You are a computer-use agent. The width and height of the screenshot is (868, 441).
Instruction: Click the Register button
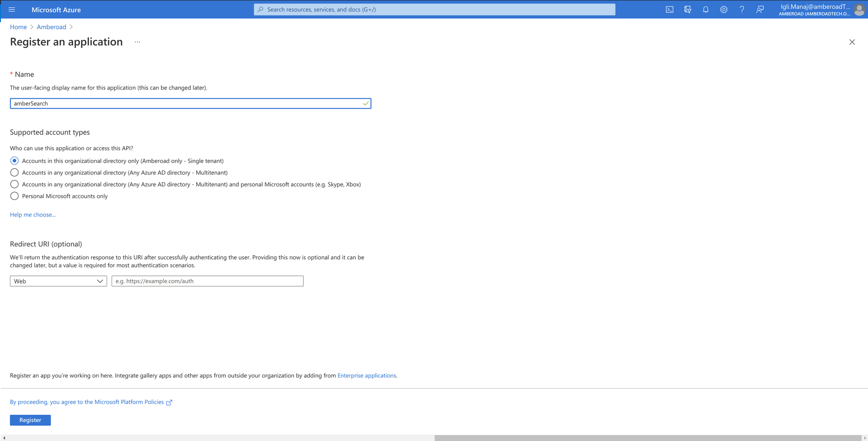30,420
